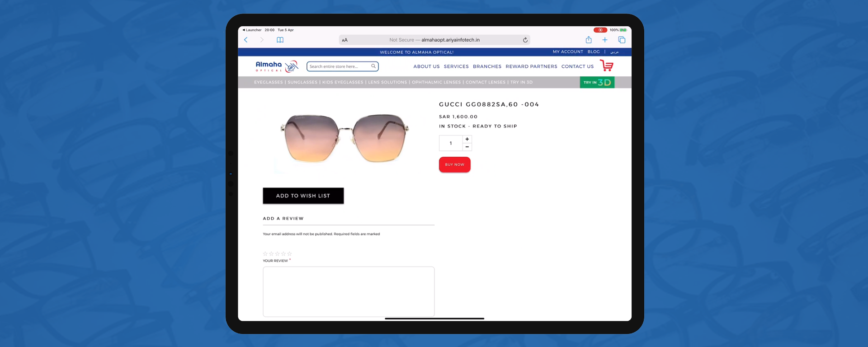The width and height of the screenshot is (868, 347).
Task: Return to Launcher app in status bar
Action: pyautogui.click(x=252, y=30)
